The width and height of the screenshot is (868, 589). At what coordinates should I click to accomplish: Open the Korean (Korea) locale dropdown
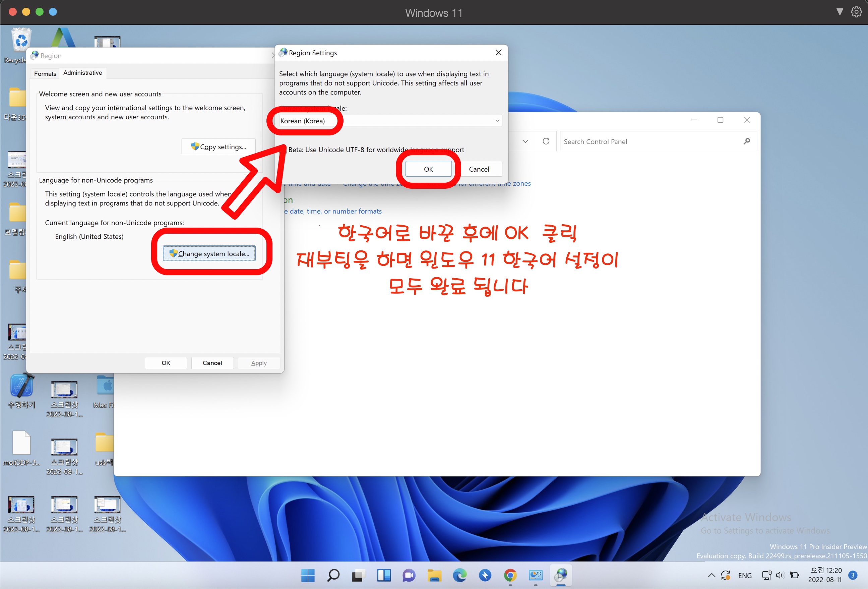tap(390, 121)
